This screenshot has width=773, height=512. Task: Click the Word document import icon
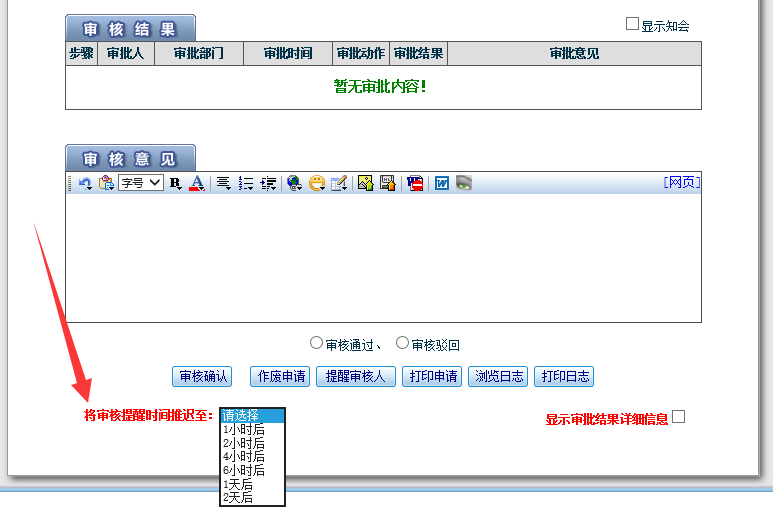pos(441,183)
